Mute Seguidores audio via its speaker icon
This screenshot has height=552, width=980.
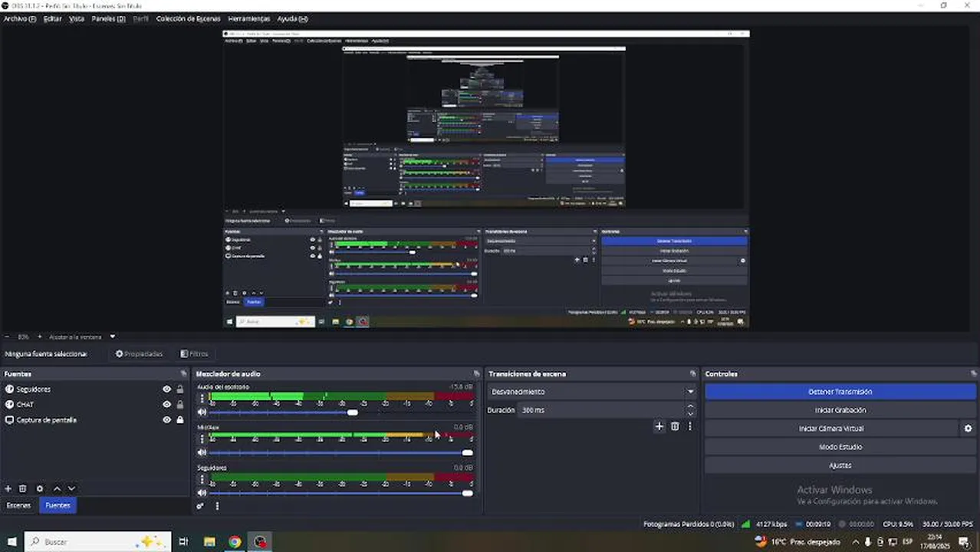click(x=202, y=492)
